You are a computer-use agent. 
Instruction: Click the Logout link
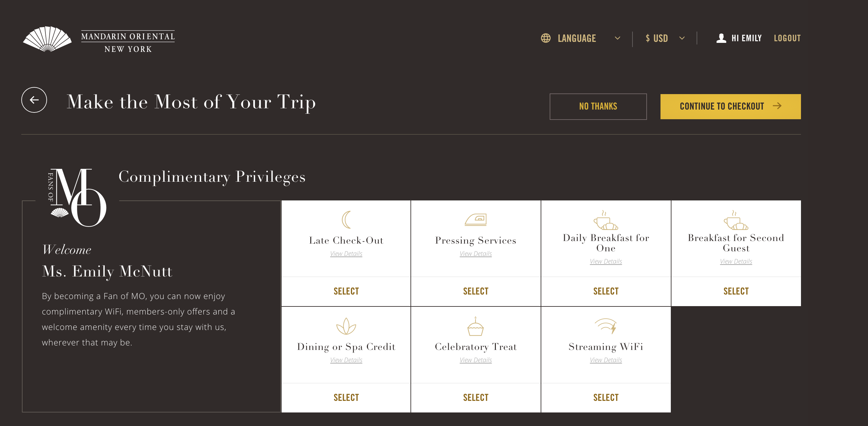787,38
